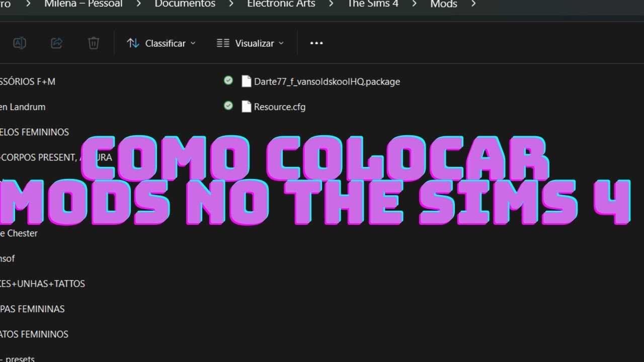
Task: Click the Share toolbar icon
Action: [x=57, y=43]
